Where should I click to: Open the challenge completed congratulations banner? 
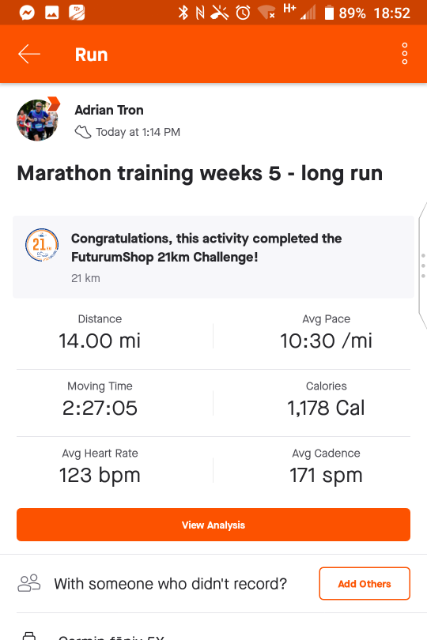point(214,257)
